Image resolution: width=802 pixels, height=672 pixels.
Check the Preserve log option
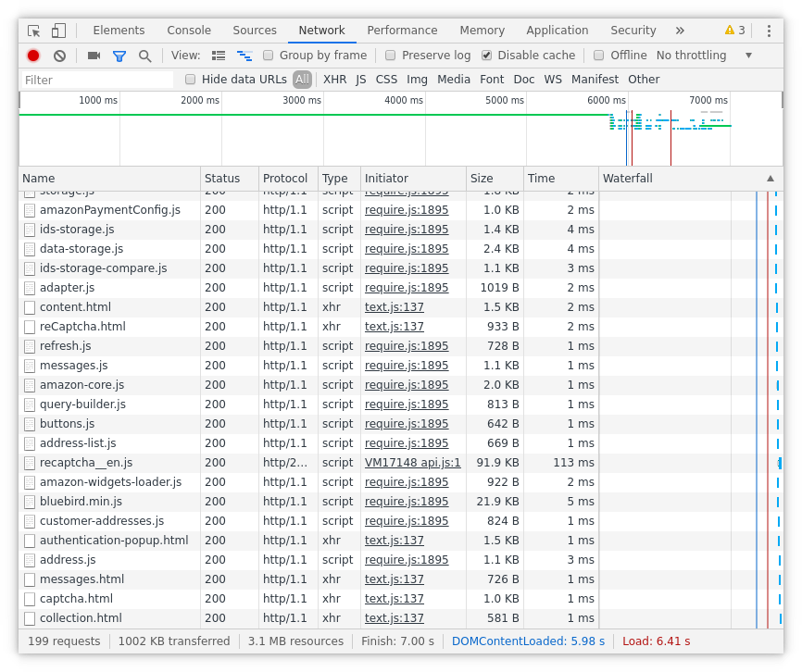click(390, 55)
